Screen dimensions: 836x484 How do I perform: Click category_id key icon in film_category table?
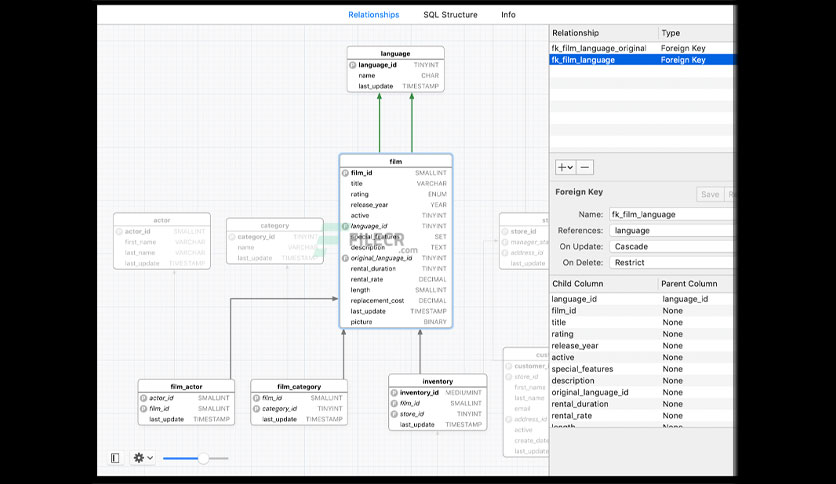click(x=256, y=409)
